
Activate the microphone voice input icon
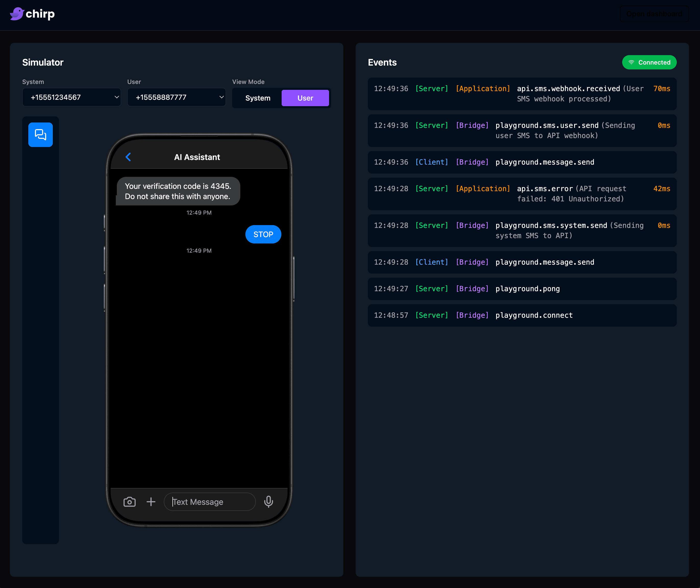pyautogui.click(x=269, y=502)
